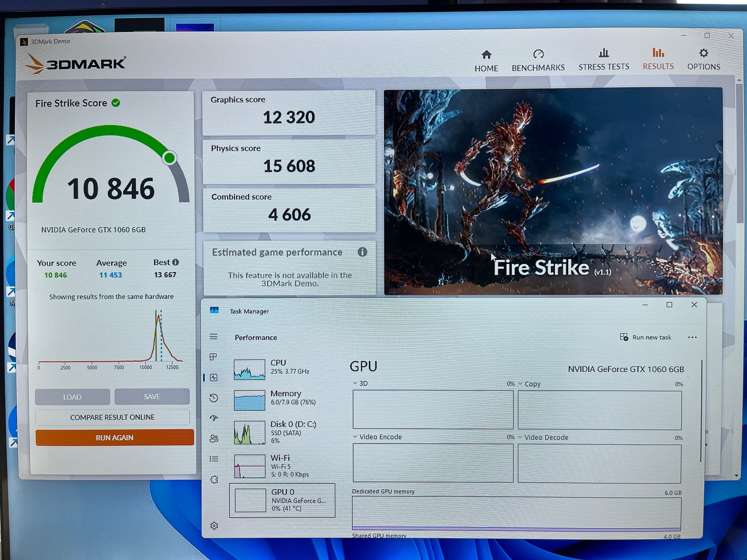Screen dimensions: 747x560
Task: Click the Best score 13 667
Action: point(165,275)
